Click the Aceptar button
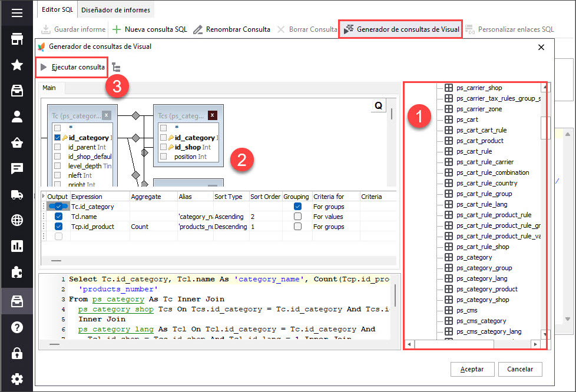576x392 pixels. coord(472,369)
